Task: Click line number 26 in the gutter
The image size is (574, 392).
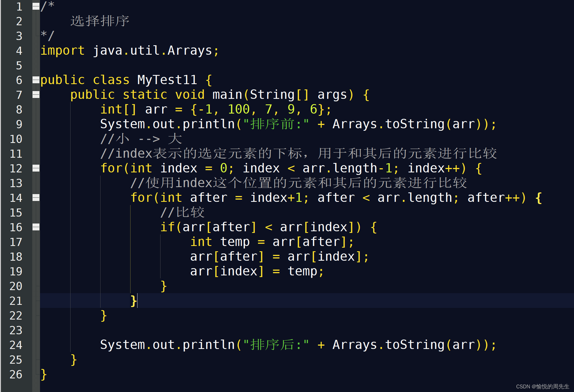Action: click(16, 375)
